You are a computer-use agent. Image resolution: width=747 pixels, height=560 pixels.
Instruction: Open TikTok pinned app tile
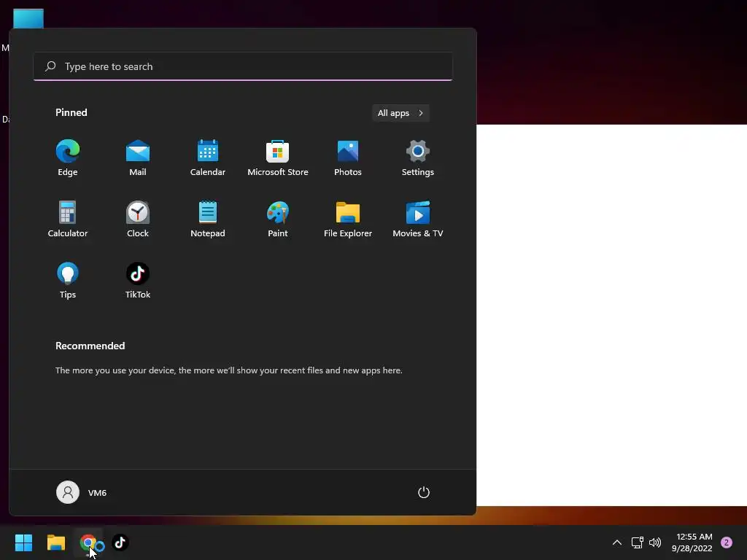(138, 281)
